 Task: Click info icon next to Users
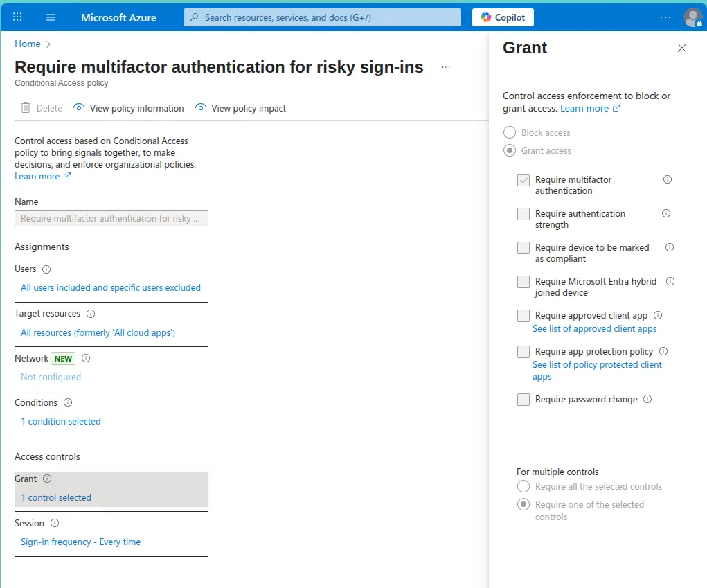coord(46,269)
